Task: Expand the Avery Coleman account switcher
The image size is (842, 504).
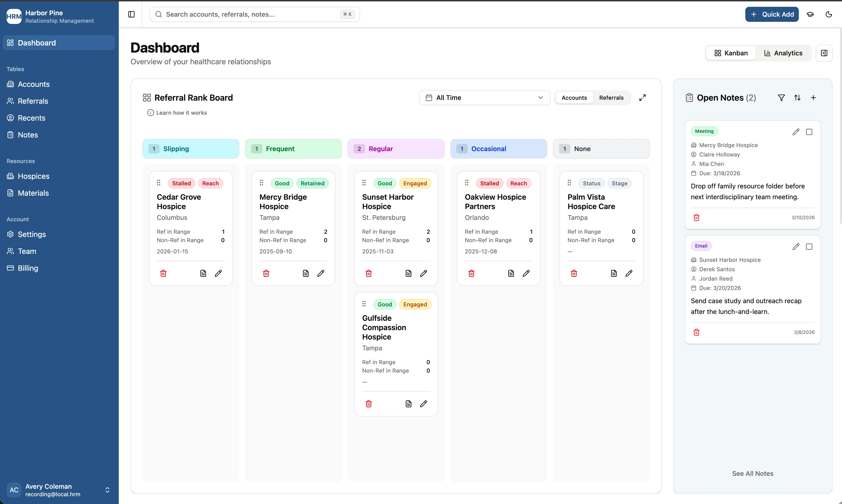Action: 108,490
